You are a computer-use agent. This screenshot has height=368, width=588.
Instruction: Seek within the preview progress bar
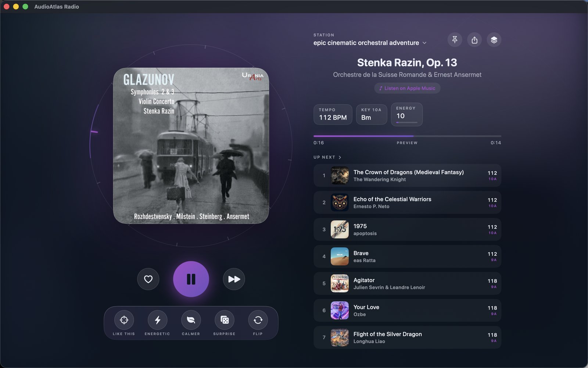pyautogui.click(x=407, y=136)
